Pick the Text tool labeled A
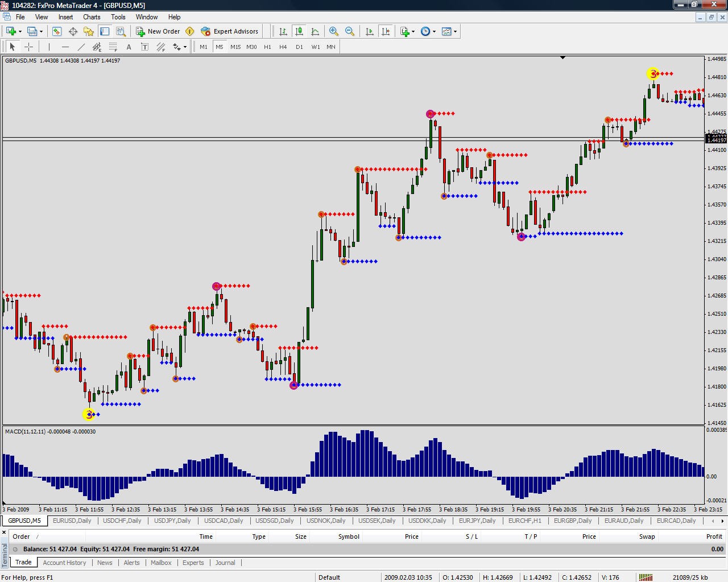Screen dimensions: 728x582 pos(129,47)
